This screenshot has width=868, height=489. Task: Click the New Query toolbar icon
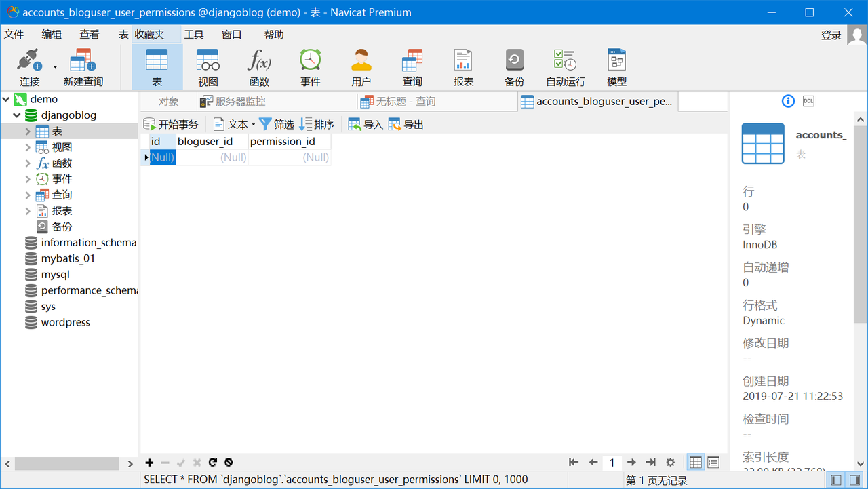(x=83, y=67)
